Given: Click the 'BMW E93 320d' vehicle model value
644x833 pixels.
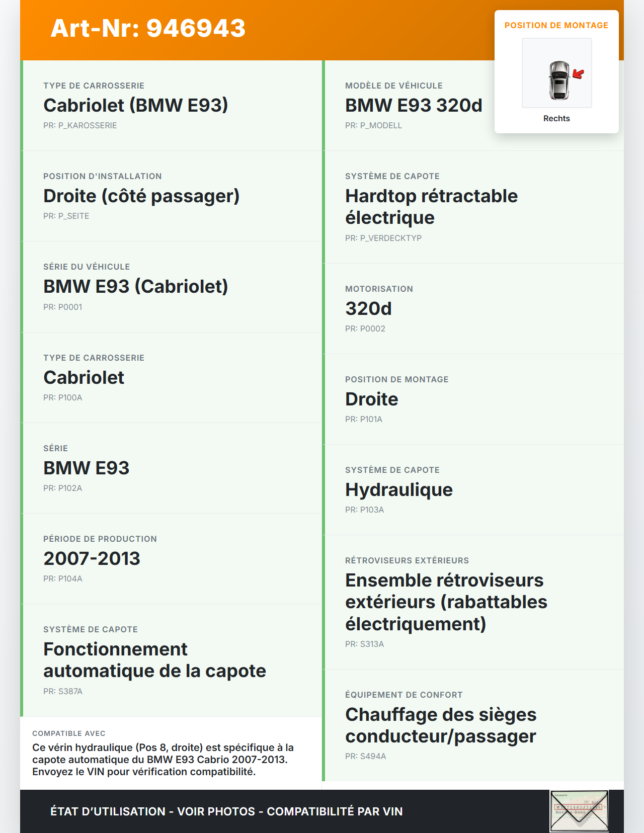Looking at the screenshot, I should point(414,105).
